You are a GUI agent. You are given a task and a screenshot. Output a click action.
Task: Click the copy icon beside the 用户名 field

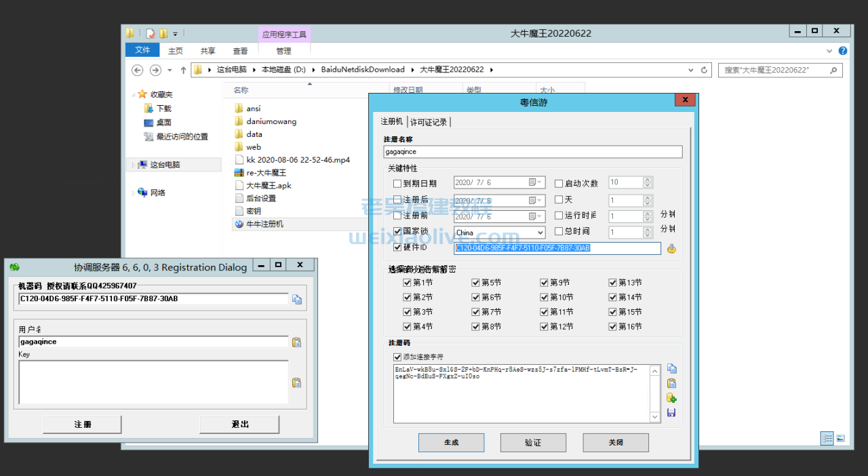pyautogui.click(x=296, y=342)
